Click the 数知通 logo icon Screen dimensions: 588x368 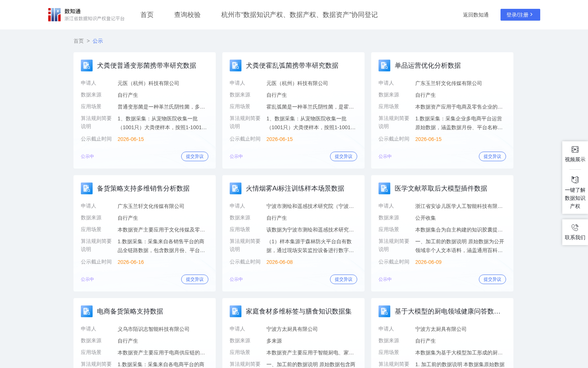(x=54, y=15)
